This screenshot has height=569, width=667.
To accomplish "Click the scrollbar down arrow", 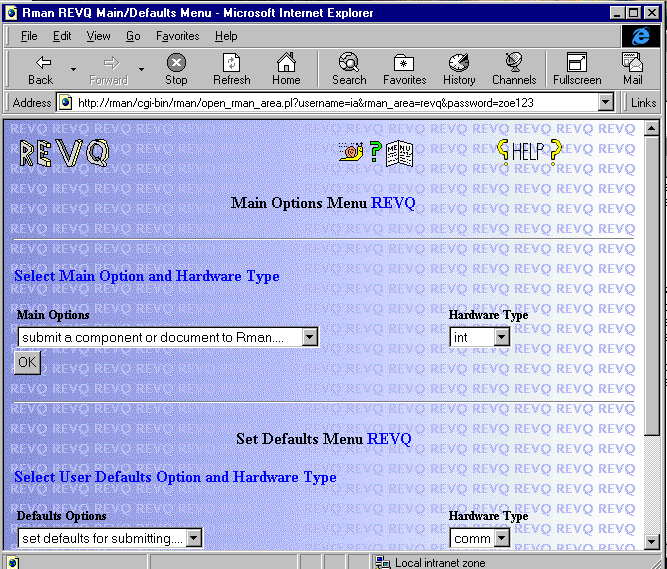I will pyautogui.click(x=651, y=541).
